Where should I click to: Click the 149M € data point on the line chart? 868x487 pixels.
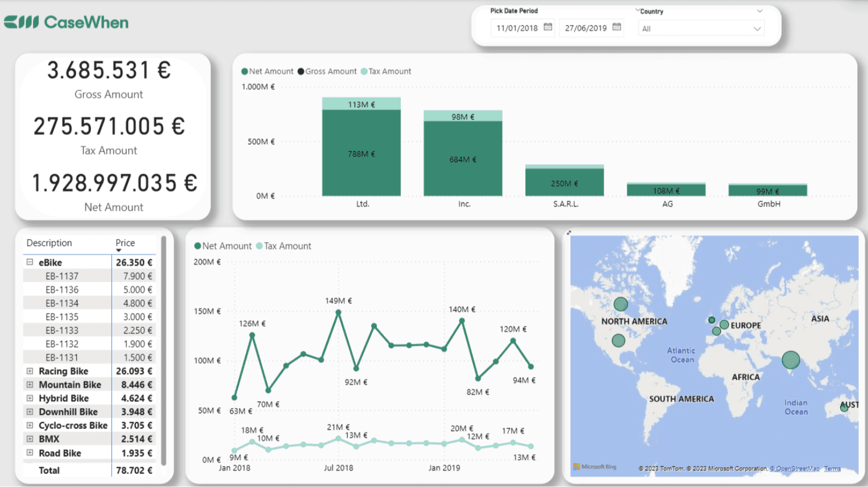(x=338, y=312)
